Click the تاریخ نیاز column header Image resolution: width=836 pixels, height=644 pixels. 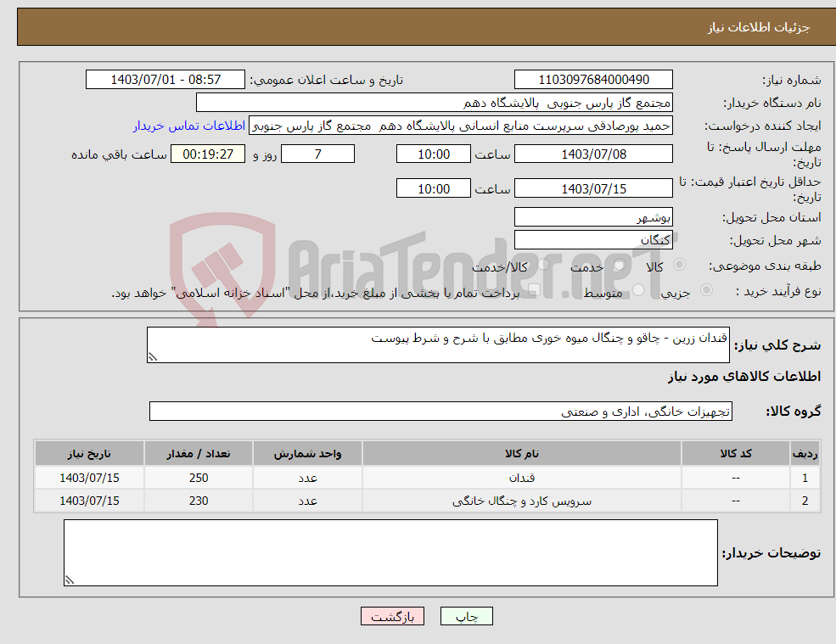[x=89, y=454]
